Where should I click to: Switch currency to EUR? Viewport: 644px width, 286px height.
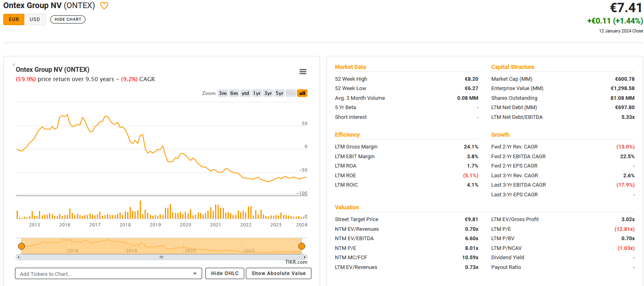(14, 19)
